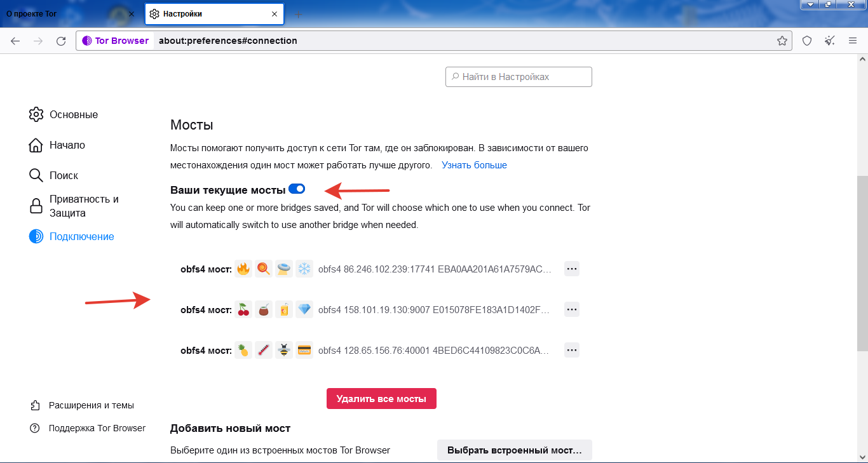Close the 'Настройки' tab
868x463 pixels.
tap(275, 13)
